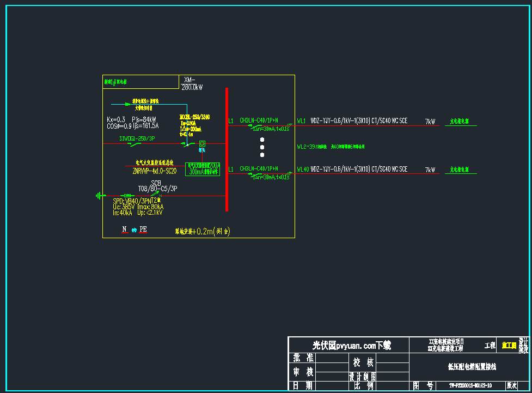This screenshot has height=393, width=532.
Task: Click the upper CH3LN-C40/1P+N breaker text
Action: (x=259, y=120)
